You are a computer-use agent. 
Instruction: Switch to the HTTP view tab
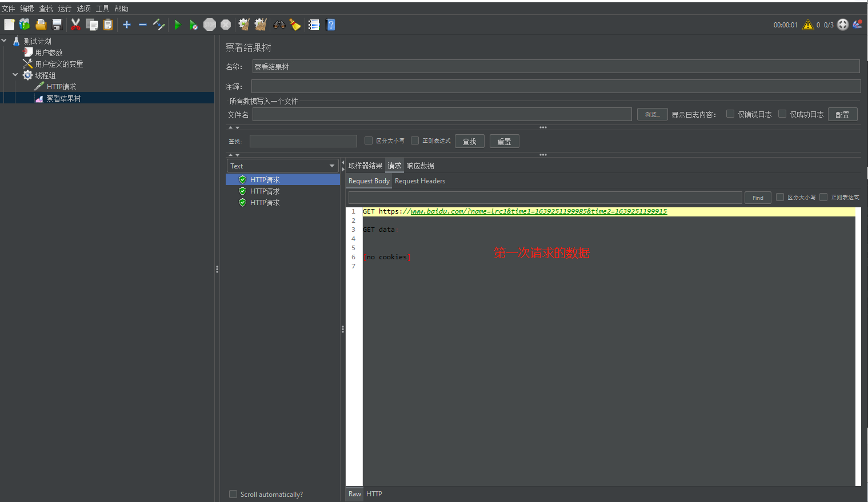(x=374, y=494)
